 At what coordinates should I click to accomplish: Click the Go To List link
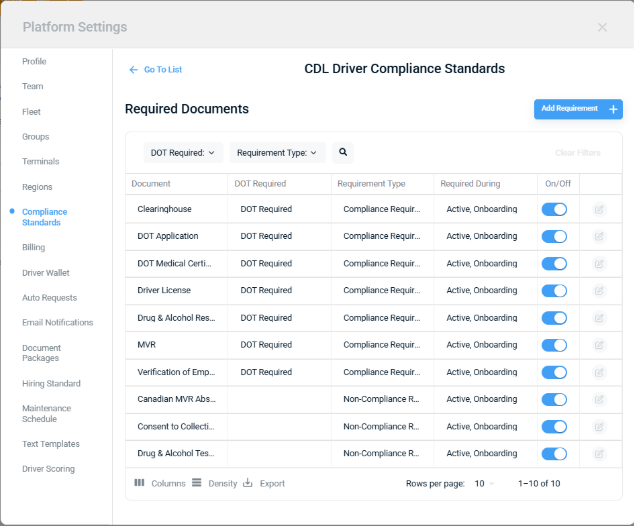tap(156, 70)
